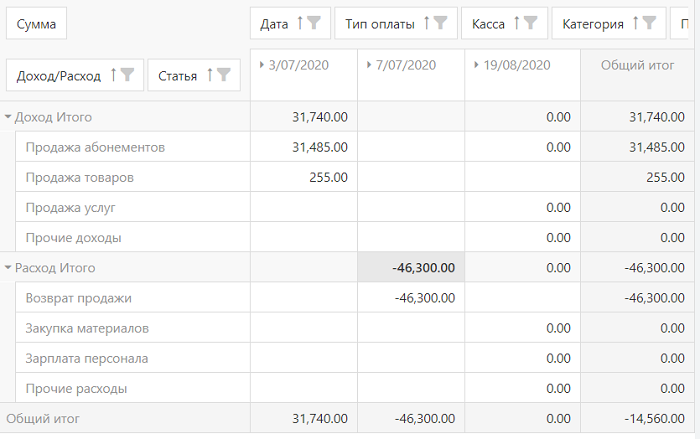Expand the 3/07/2020 date column
700x439 pixels.
point(262,65)
